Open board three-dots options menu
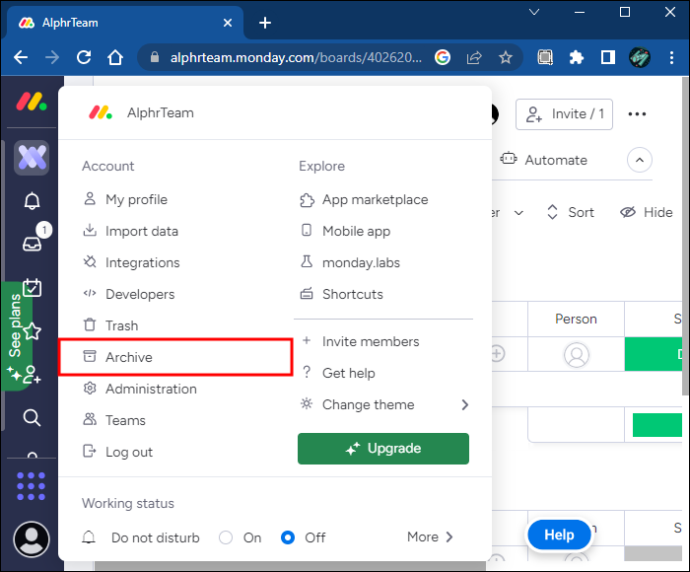Viewport: 690px width, 572px height. pyautogui.click(x=637, y=114)
